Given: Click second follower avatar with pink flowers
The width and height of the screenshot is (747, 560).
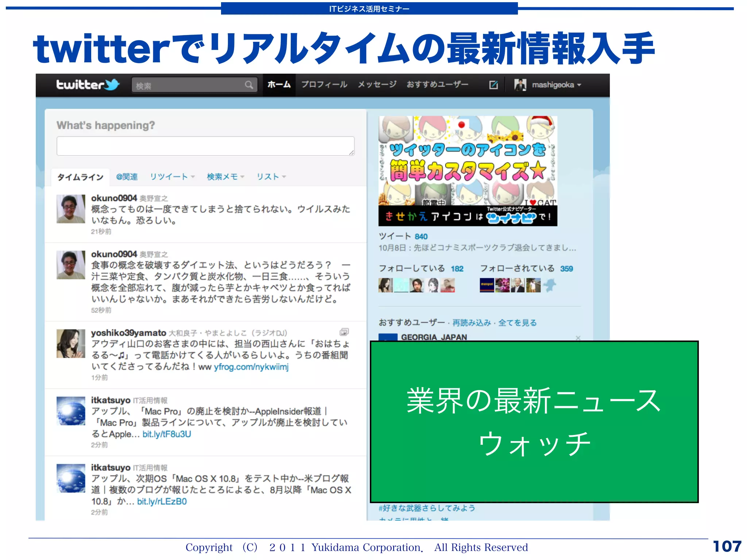Looking at the screenshot, I should click(x=503, y=285).
